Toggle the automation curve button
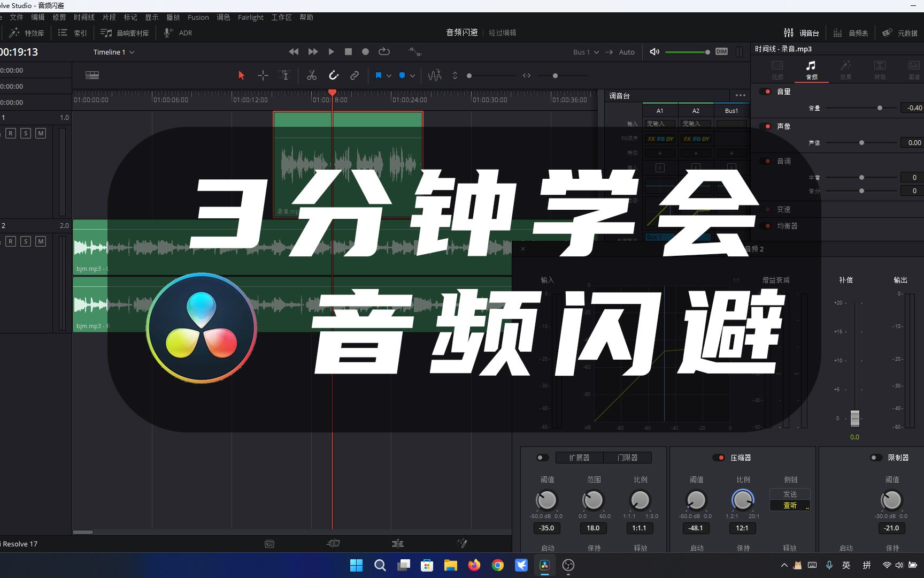Image resolution: width=924 pixels, height=578 pixels. pos(415,52)
